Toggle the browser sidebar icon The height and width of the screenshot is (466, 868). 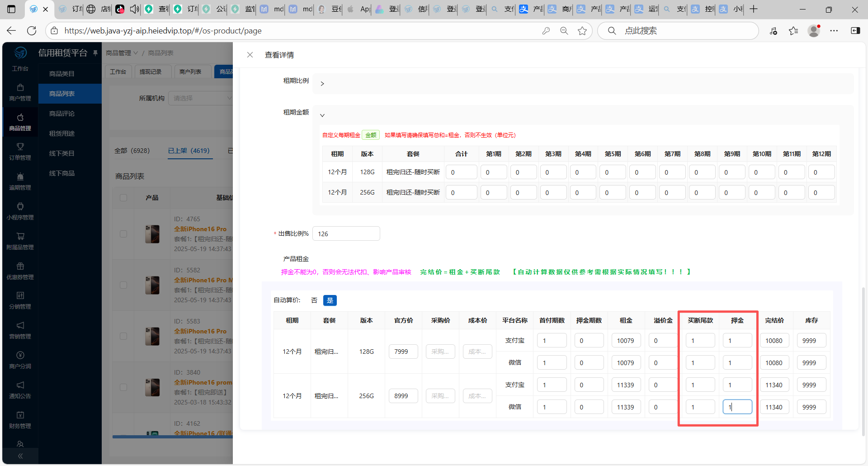[x=855, y=31]
